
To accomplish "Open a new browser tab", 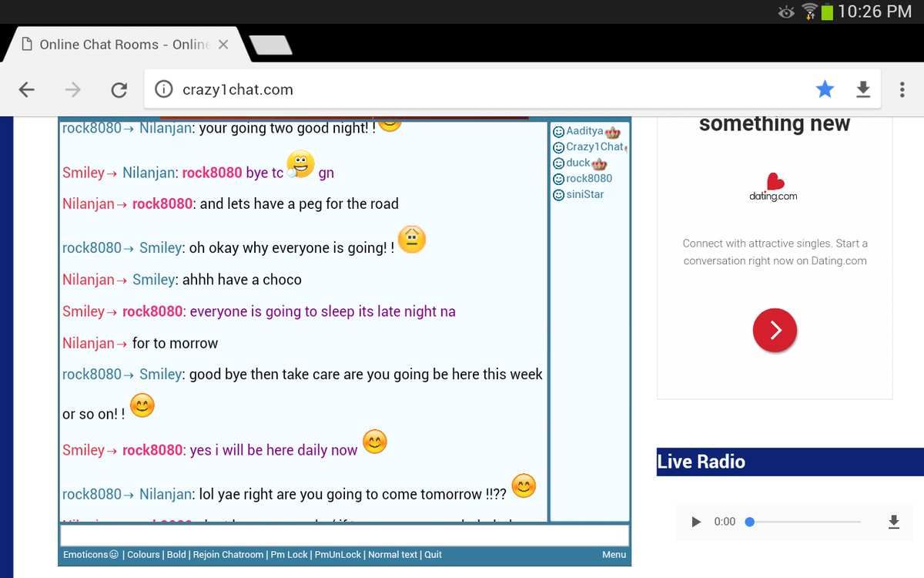I will tap(270, 45).
